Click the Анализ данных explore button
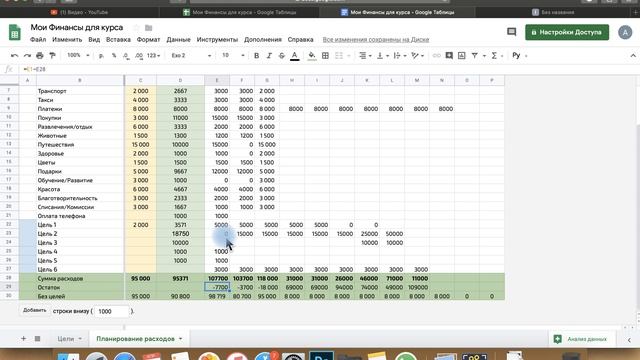This screenshot has width=640, height=360. point(580,339)
